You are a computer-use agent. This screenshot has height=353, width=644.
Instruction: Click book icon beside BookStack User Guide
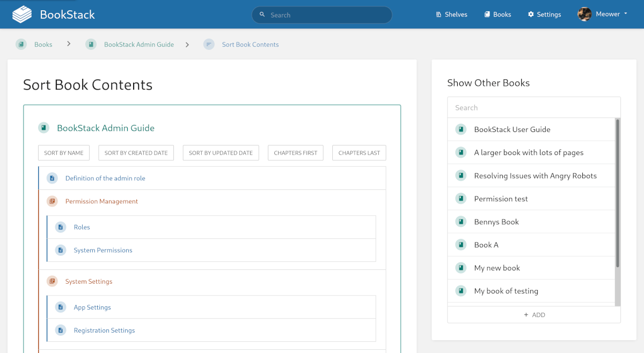point(460,129)
